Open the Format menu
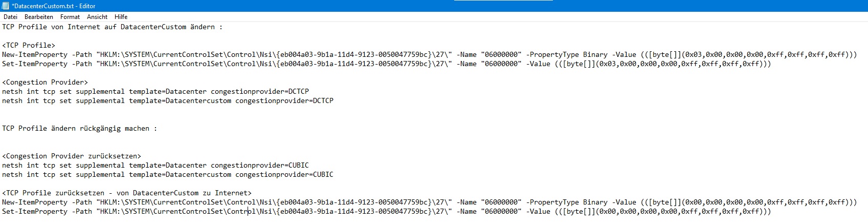Viewport: 868px width, 224px height. click(x=70, y=17)
